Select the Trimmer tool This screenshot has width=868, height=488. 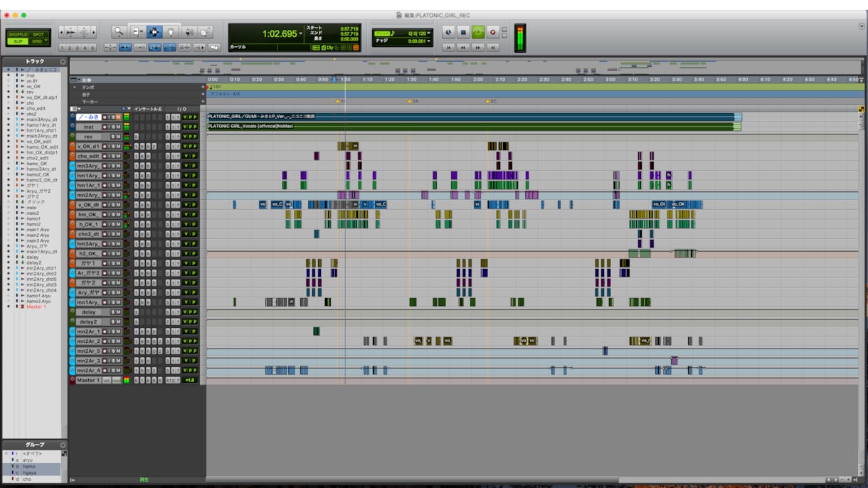137,32
